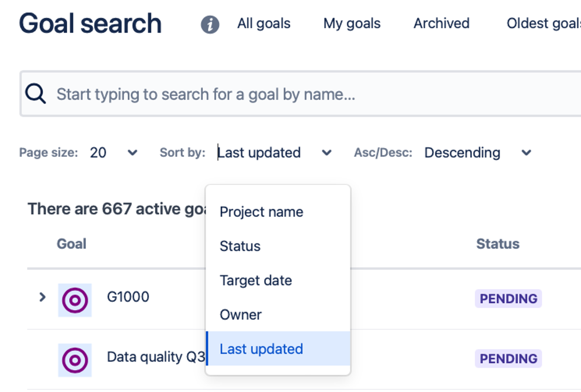This screenshot has height=392, width=581.
Task: Click the Status column header
Action: (x=497, y=244)
